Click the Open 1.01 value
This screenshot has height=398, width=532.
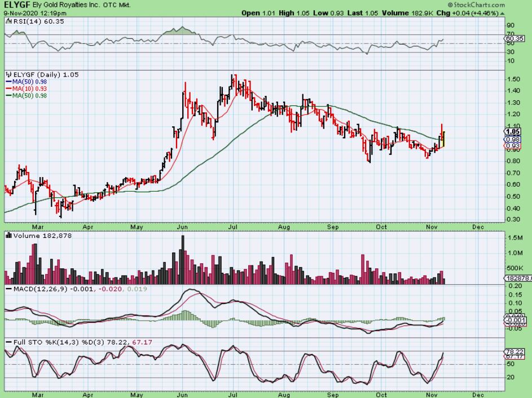[258, 13]
